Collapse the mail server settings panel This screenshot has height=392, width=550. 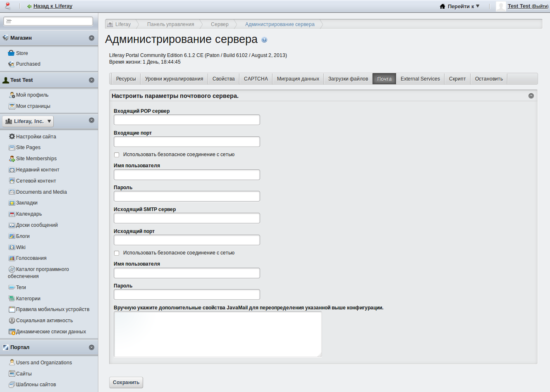(x=531, y=96)
